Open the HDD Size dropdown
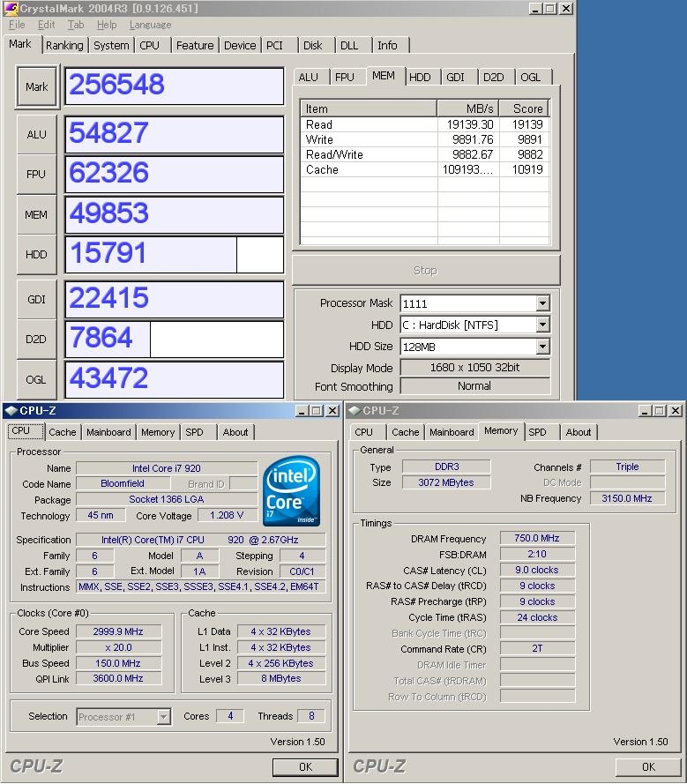 pyautogui.click(x=541, y=347)
